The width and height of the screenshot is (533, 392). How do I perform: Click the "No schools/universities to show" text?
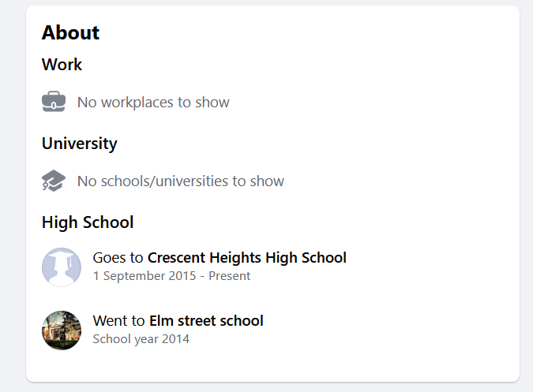[x=180, y=181]
